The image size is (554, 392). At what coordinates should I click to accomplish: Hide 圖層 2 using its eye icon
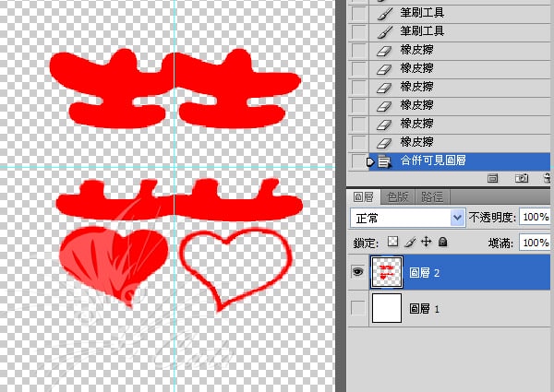[358, 272]
